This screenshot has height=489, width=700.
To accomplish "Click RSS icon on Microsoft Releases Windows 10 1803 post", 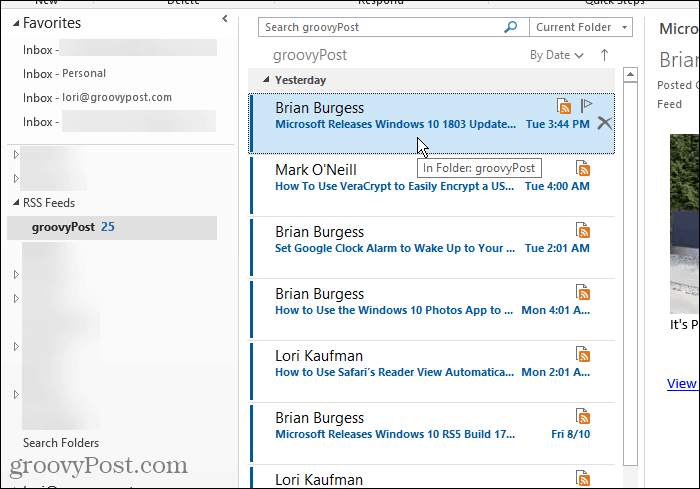I will (x=564, y=106).
